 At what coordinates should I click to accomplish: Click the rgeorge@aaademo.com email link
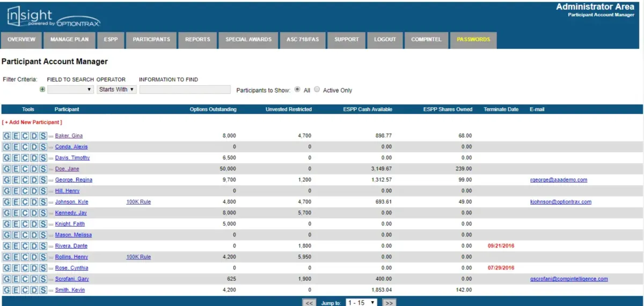558,180
